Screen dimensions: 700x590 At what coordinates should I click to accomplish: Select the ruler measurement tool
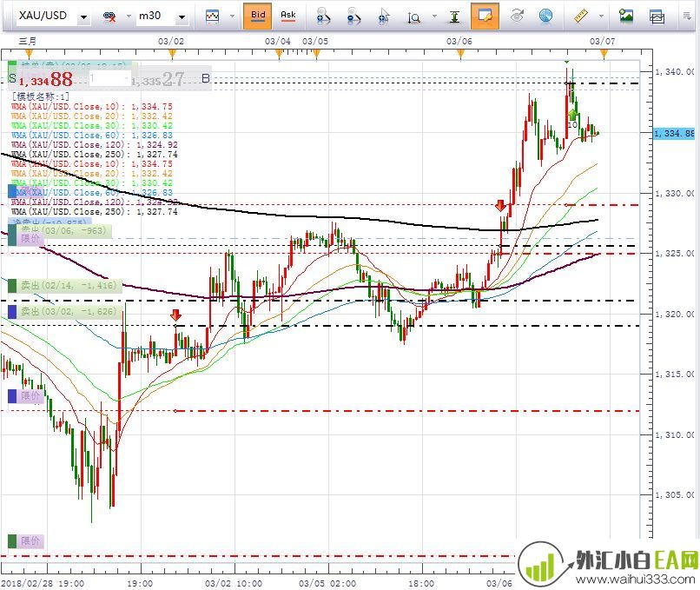[x=580, y=16]
